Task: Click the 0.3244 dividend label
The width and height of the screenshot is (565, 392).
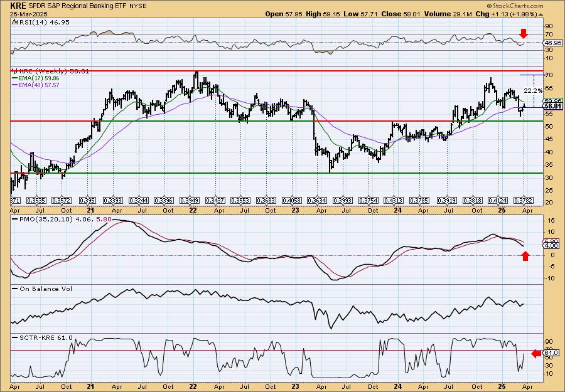Action: coord(138,200)
